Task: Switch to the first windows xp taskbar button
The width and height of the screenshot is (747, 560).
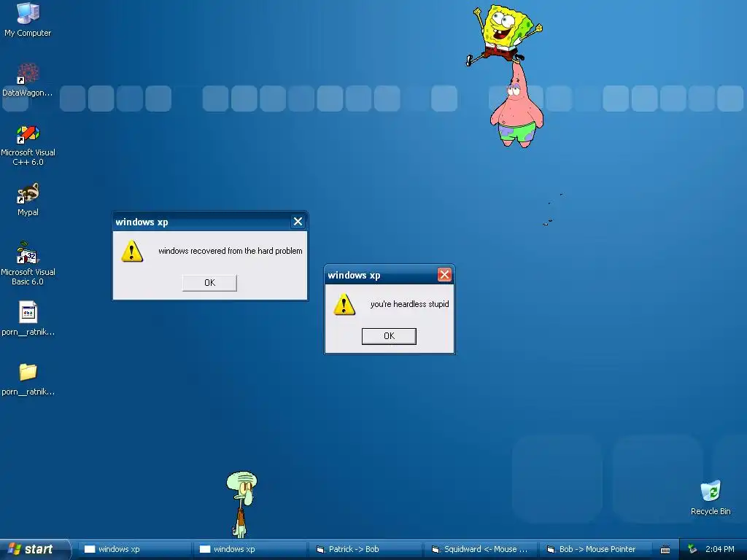Action: 134,549
